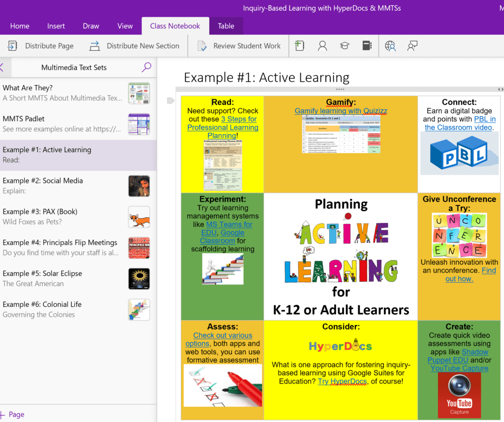The image size is (504, 422).
Task: Open Gamify learning with Quizizz link
Action: pyautogui.click(x=341, y=111)
